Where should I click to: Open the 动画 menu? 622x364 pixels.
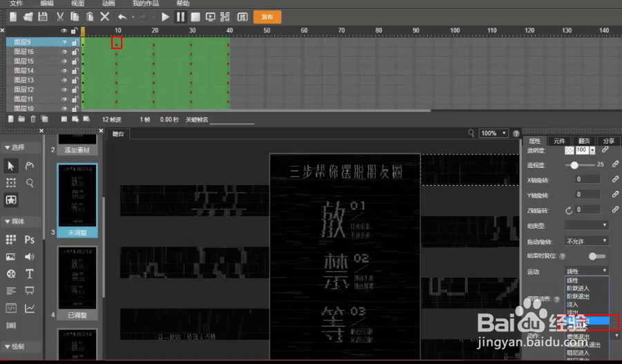[x=109, y=3]
